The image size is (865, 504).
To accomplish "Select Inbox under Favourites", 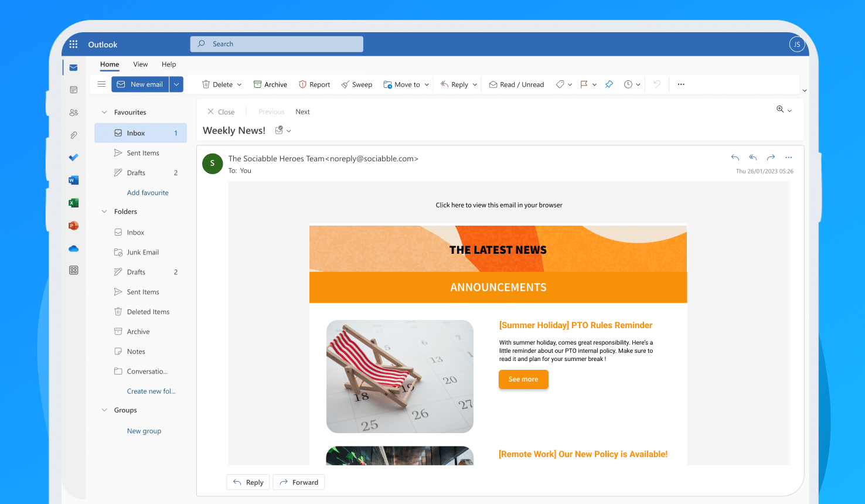I will (141, 133).
